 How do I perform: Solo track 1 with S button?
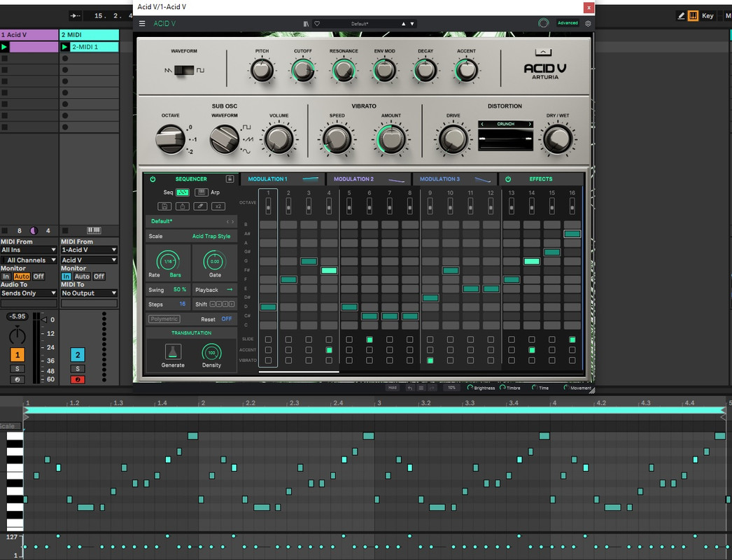coord(17,369)
